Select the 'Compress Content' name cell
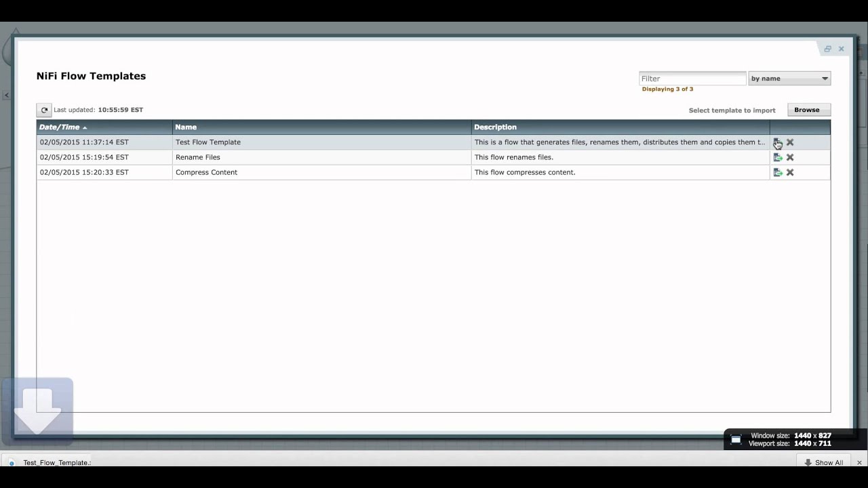 click(x=321, y=172)
